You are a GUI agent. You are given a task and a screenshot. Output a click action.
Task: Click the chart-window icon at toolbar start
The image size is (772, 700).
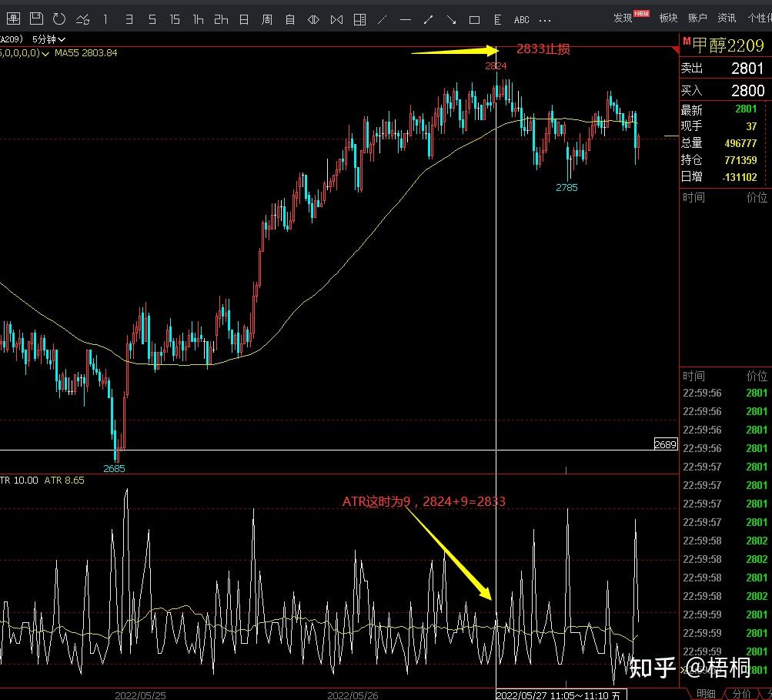click(13, 19)
